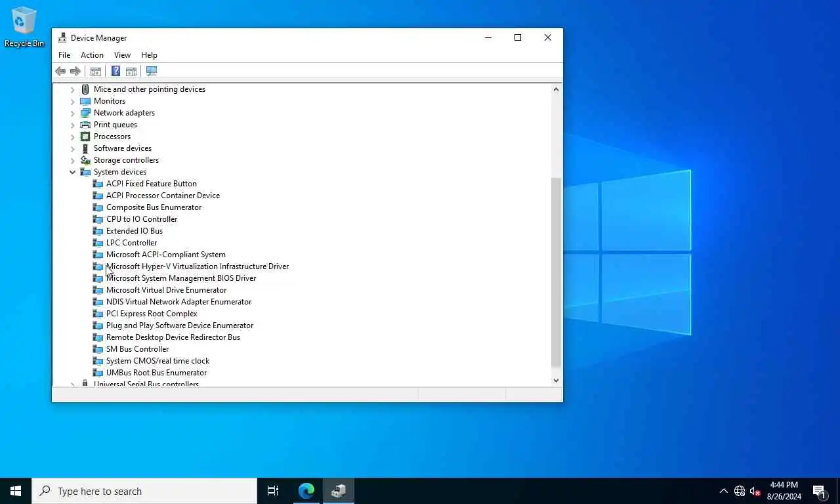Toggle the Show/Hide Console Tree toolbar icon
Image resolution: width=840 pixels, height=504 pixels.
pos(95,71)
